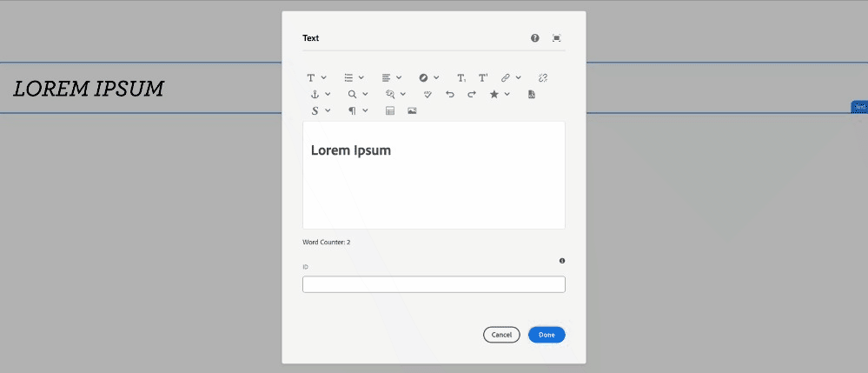Insert an image into the text
Image resolution: width=868 pixels, height=373 pixels.
412,110
